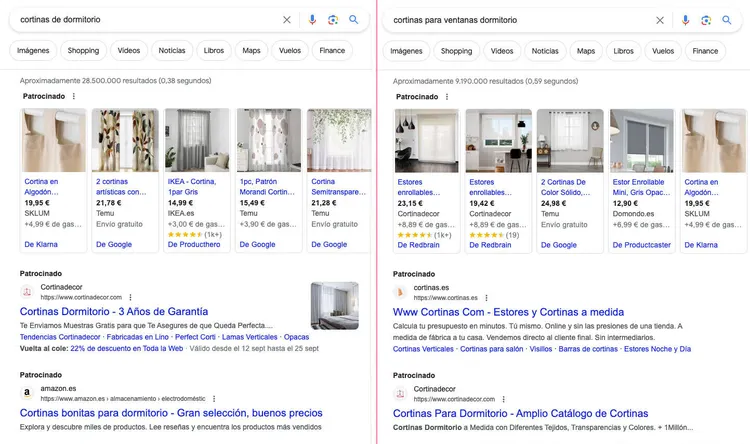This screenshot has height=444, width=750.
Task: Select the Noticias filter in right results
Action: 545,51
